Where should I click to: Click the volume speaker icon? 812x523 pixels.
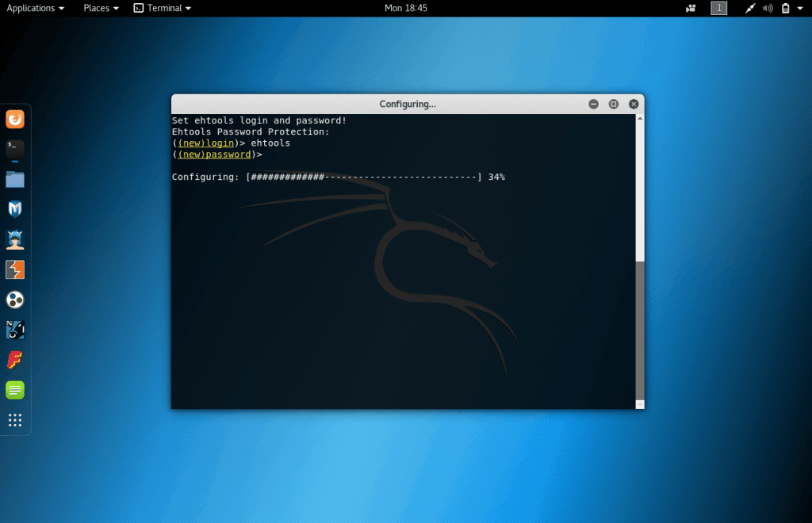point(768,8)
